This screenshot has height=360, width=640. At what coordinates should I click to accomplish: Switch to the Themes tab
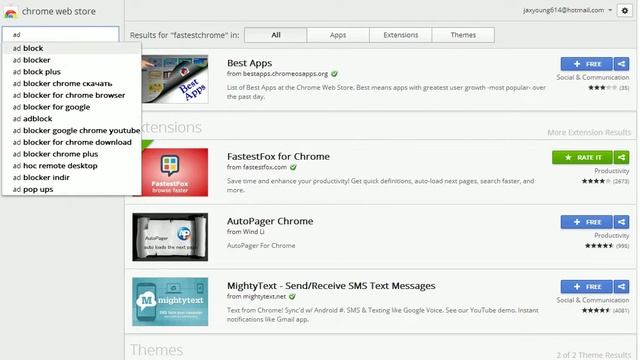(463, 35)
